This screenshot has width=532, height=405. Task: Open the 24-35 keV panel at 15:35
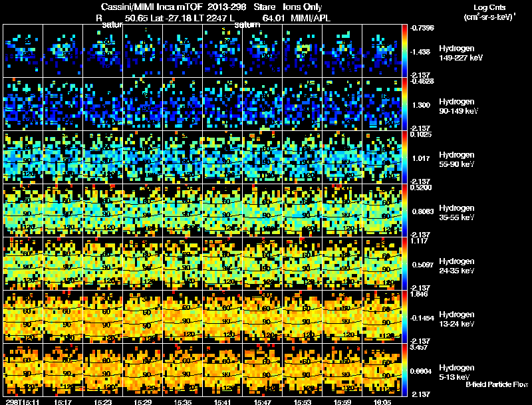pos(182,263)
